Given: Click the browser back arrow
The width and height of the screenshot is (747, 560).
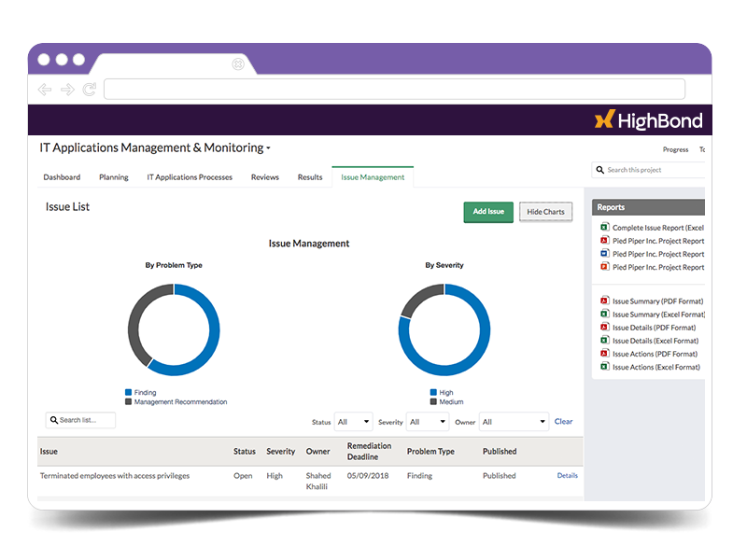Looking at the screenshot, I should click(45, 90).
